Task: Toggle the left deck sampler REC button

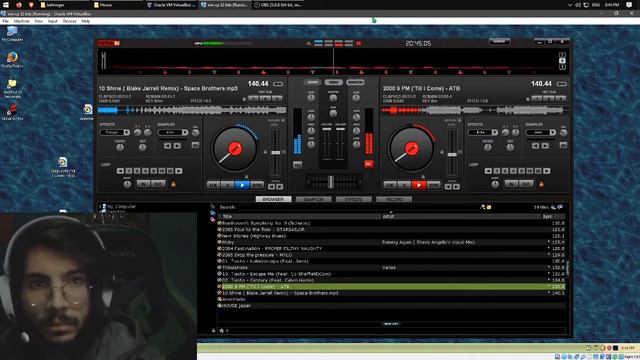Action: pyautogui.click(x=196, y=145)
